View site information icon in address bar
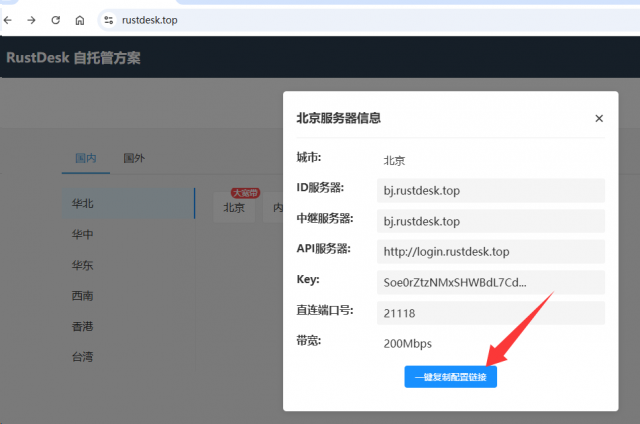 pos(109,20)
